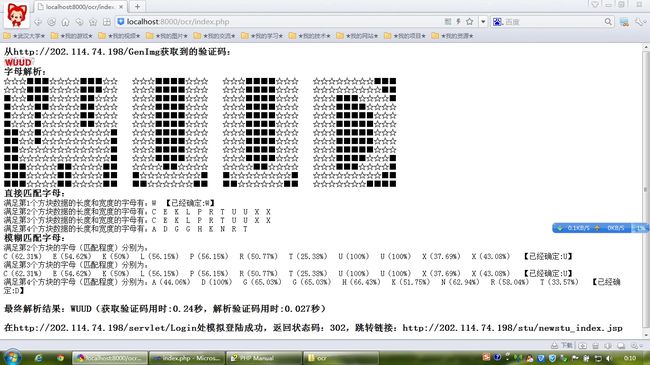Toggle the lightning speed mode icon
The image size is (650, 365).
458,22
